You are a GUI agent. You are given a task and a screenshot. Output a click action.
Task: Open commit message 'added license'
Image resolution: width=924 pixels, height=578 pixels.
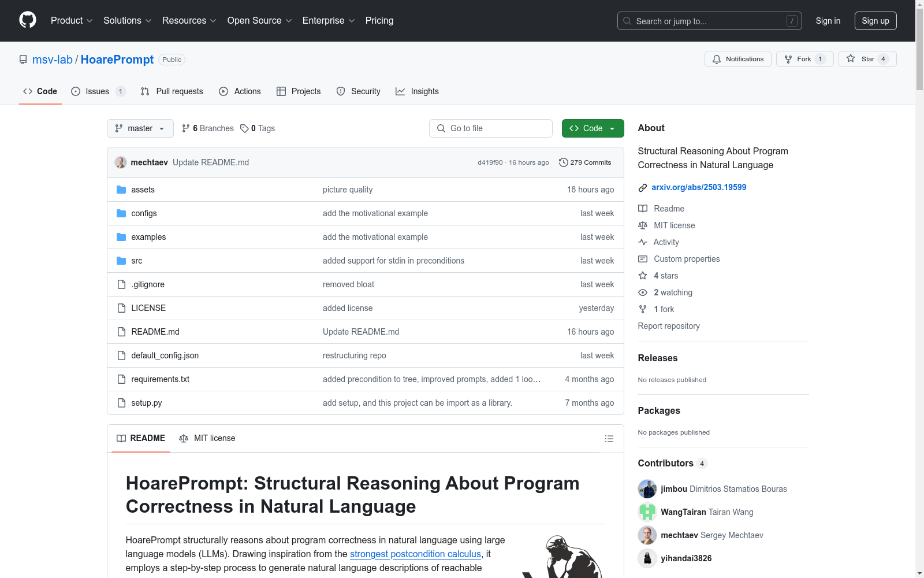(348, 308)
